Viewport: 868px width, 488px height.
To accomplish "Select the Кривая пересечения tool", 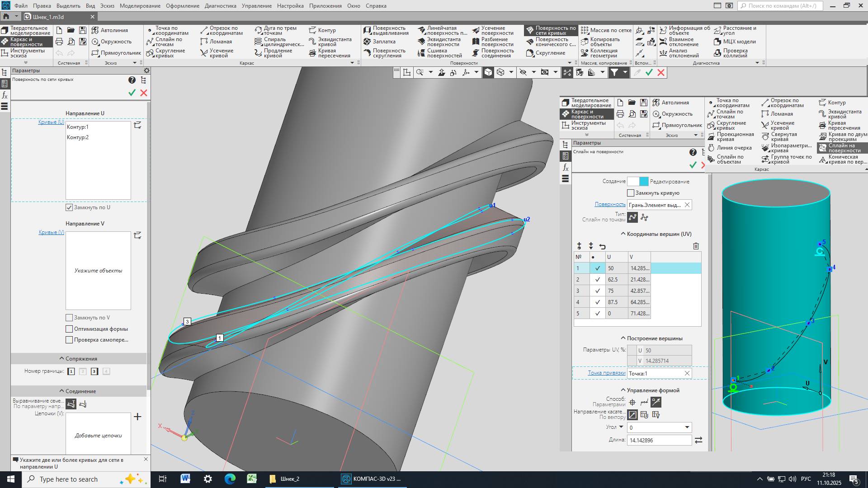I will coord(330,53).
